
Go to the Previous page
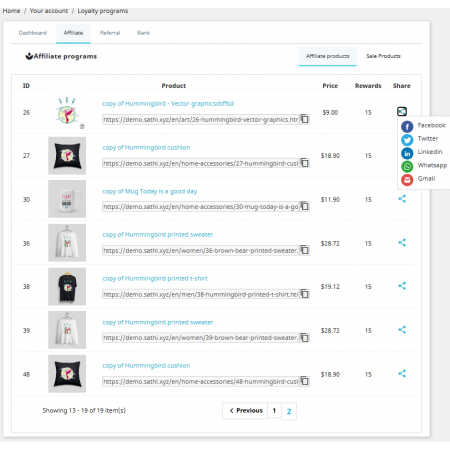click(x=245, y=411)
